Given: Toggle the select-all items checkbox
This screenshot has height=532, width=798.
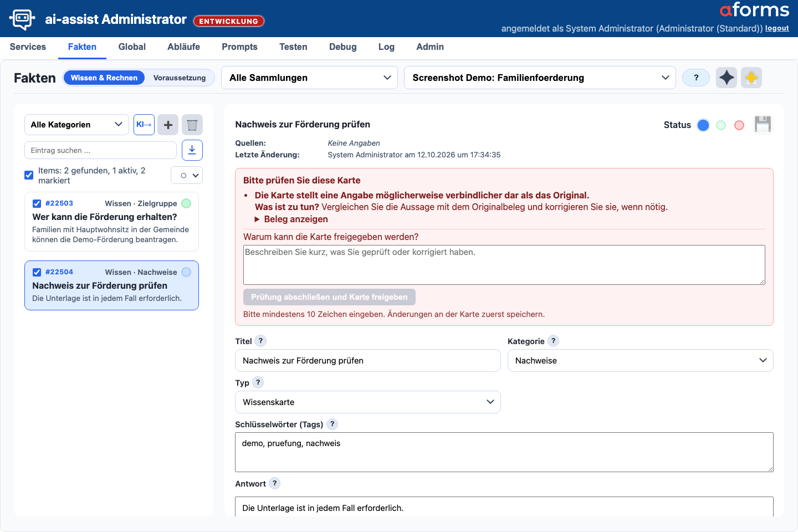Looking at the screenshot, I should click(x=29, y=175).
